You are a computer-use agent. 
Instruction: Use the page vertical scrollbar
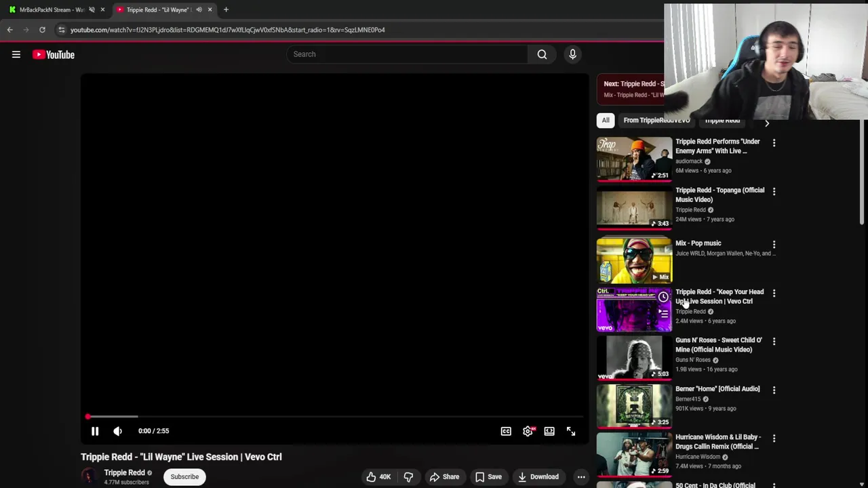pos(863,173)
